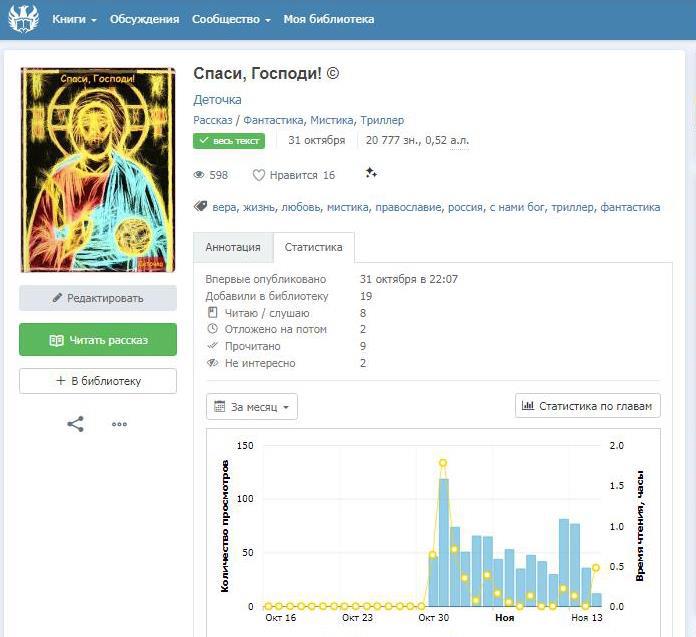Add the book with В библиотеку button
This screenshot has height=637, width=696.
click(98, 381)
